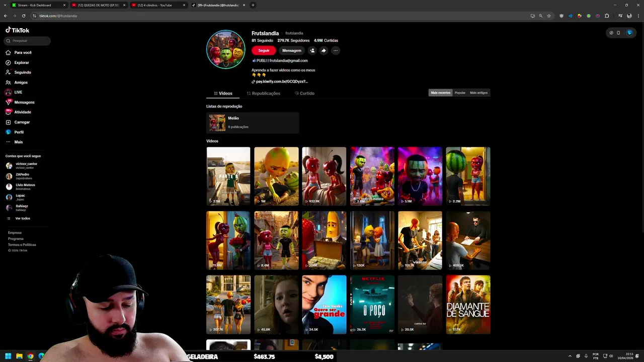Reload the page

click(23, 16)
